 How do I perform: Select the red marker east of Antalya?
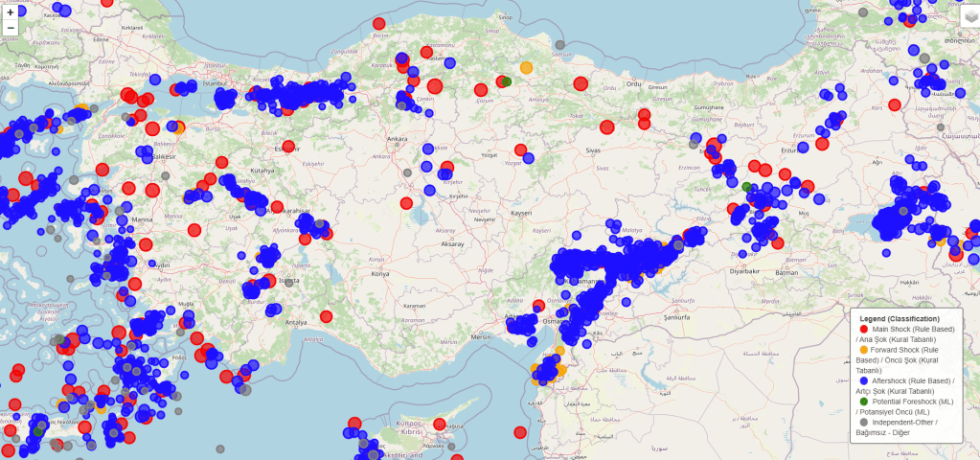click(327, 316)
